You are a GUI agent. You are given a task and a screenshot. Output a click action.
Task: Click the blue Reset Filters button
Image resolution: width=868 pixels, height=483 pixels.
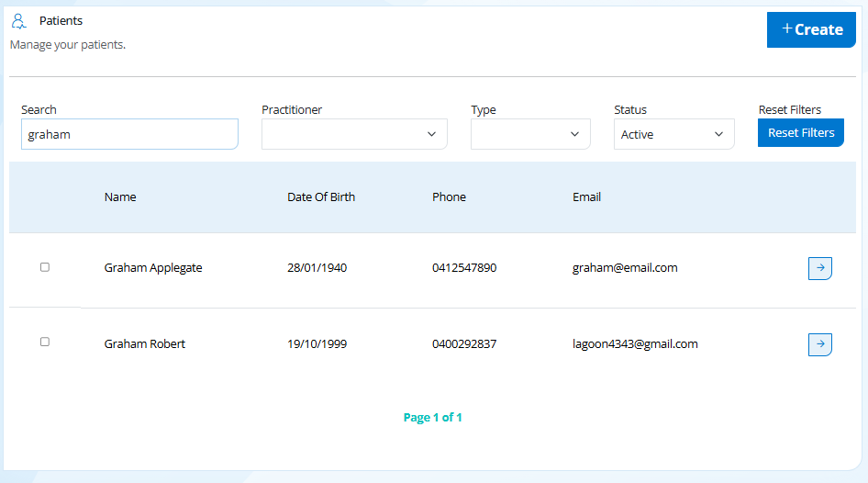800,133
